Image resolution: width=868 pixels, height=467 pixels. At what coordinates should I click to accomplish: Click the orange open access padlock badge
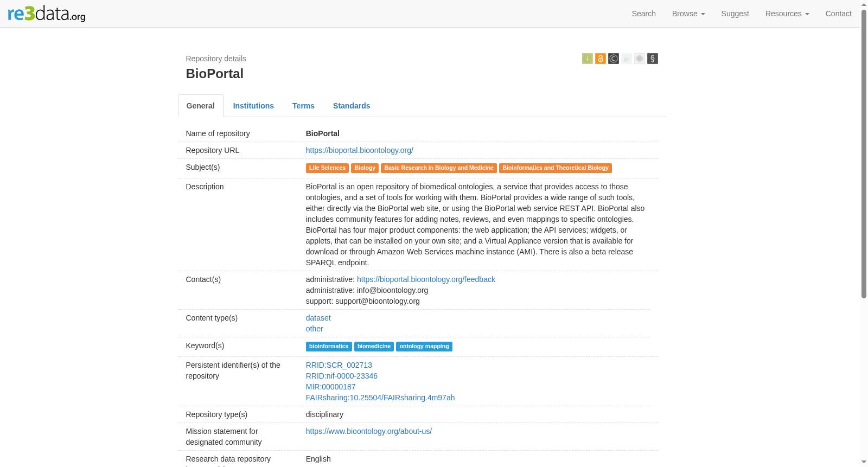click(601, 59)
